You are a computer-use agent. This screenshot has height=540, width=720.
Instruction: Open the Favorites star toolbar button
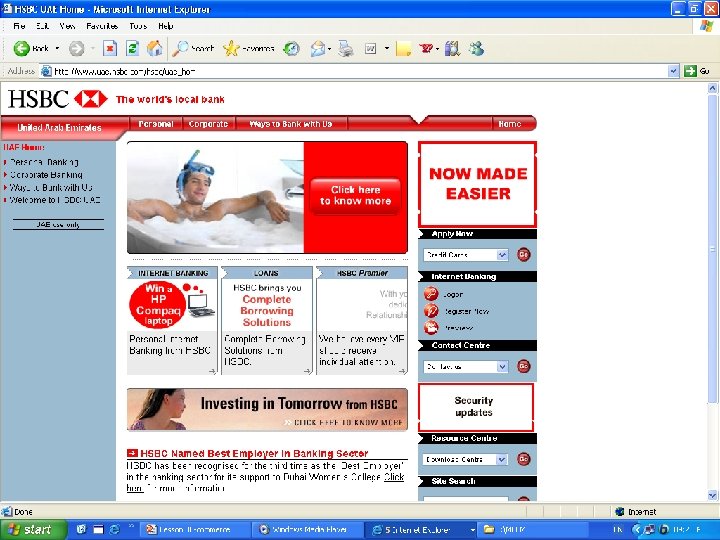[248, 48]
